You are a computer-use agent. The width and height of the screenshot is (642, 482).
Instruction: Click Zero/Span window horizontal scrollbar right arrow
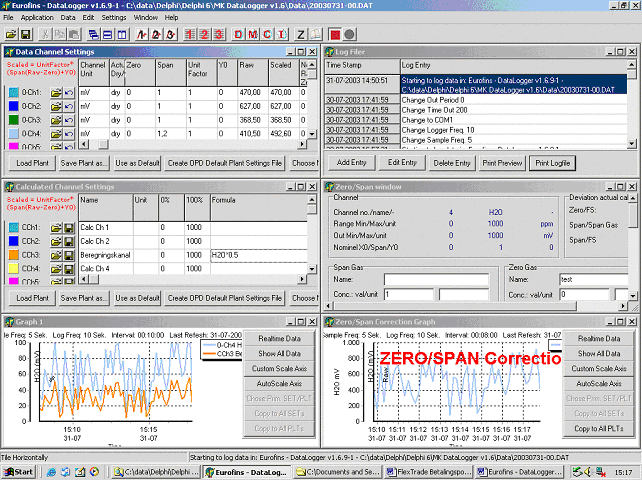click(623, 306)
